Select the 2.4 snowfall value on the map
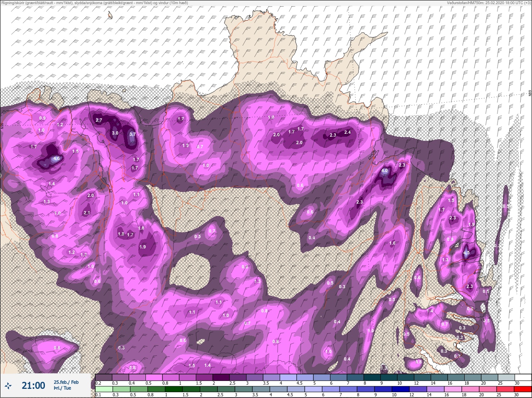This screenshot has width=532, height=398. click(x=348, y=133)
